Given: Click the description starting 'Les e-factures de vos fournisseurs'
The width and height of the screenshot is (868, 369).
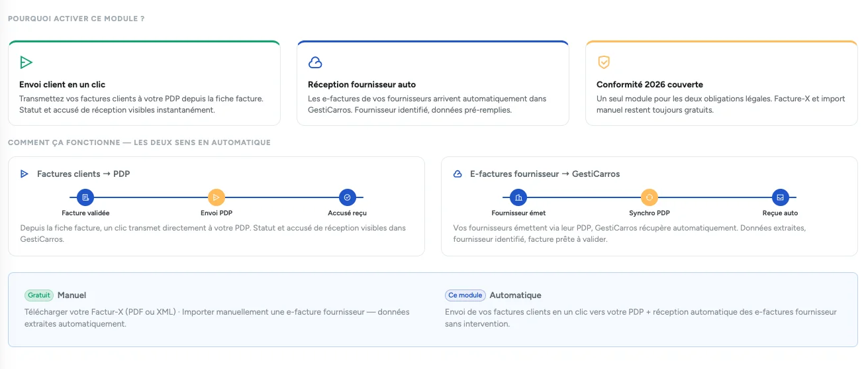Looking at the screenshot, I should 427,104.
